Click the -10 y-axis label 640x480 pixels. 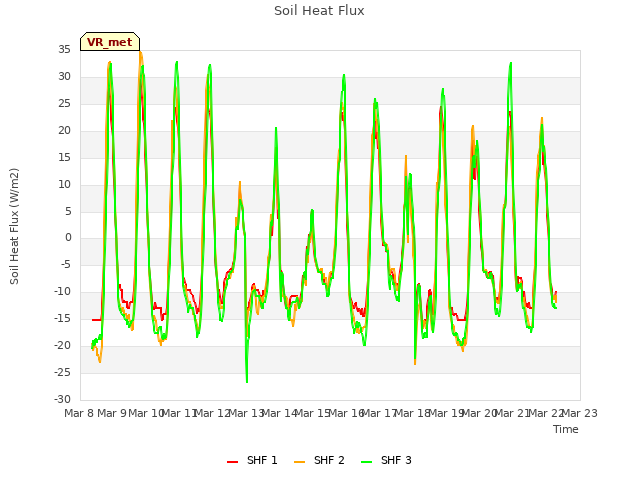pyautogui.click(x=62, y=291)
